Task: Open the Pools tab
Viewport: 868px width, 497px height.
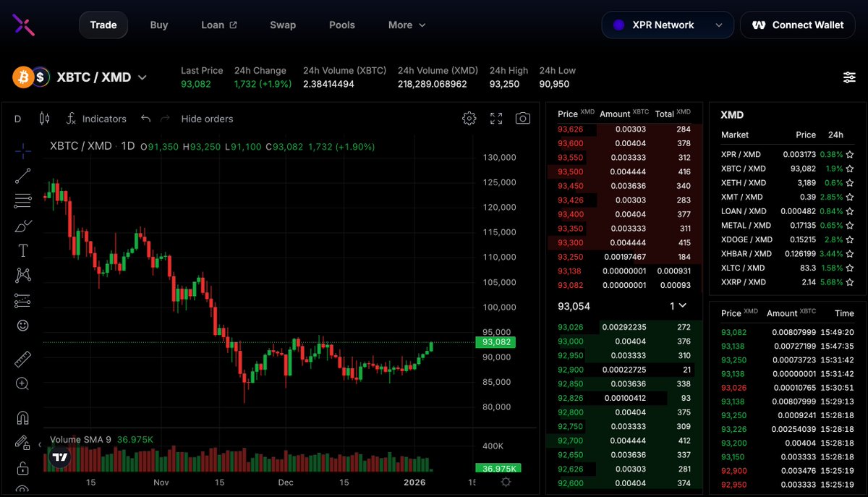Action: [342, 25]
